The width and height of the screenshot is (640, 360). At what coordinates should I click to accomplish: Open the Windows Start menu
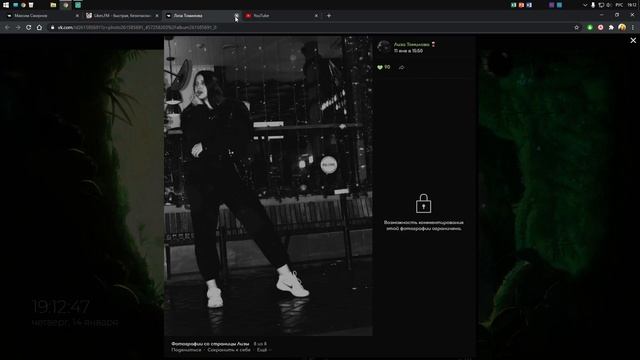[6, 5]
